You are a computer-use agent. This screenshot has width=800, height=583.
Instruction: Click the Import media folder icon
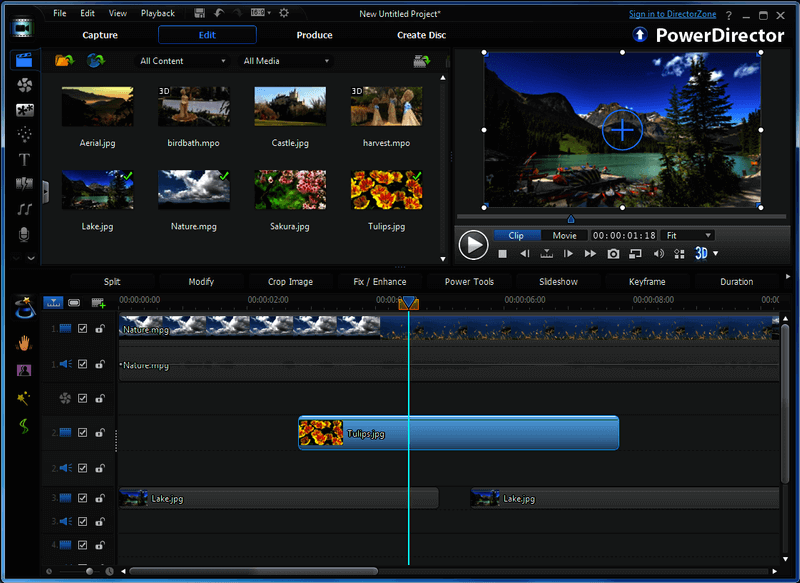pos(64,61)
